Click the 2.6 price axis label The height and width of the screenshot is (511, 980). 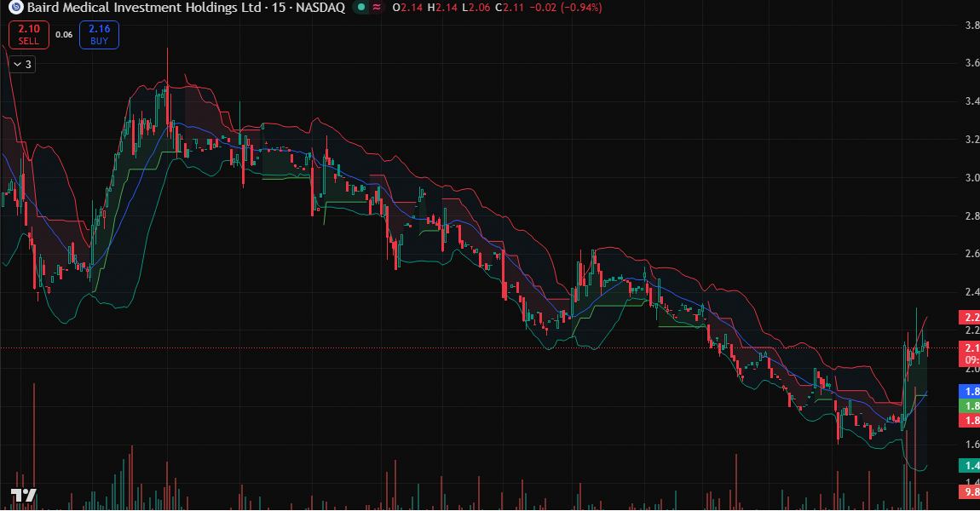pyautogui.click(x=971, y=254)
